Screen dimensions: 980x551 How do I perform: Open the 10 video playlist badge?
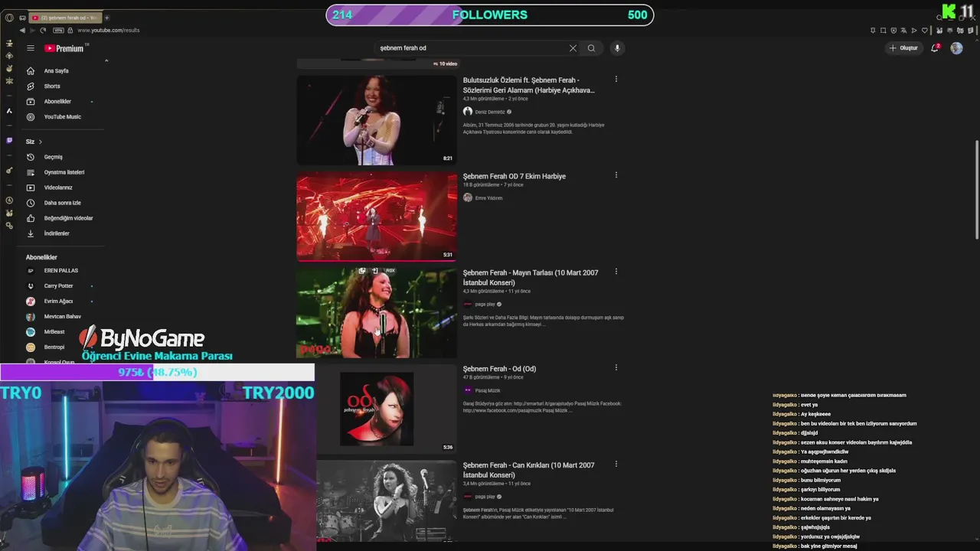pyautogui.click(x=447, y=64)
